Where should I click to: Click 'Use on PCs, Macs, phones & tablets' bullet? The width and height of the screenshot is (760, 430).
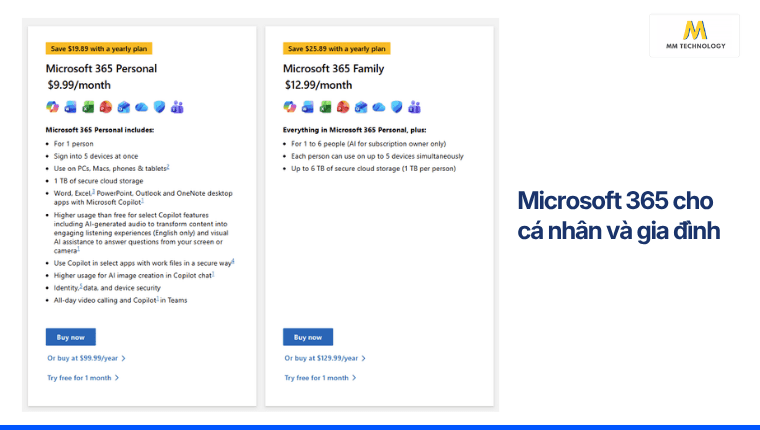click(x=111, y=168)
